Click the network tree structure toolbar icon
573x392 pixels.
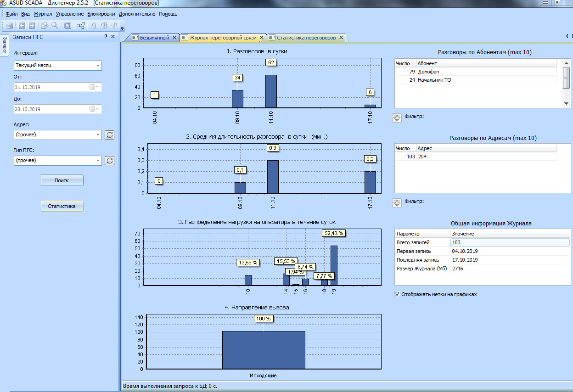(81, 26)
